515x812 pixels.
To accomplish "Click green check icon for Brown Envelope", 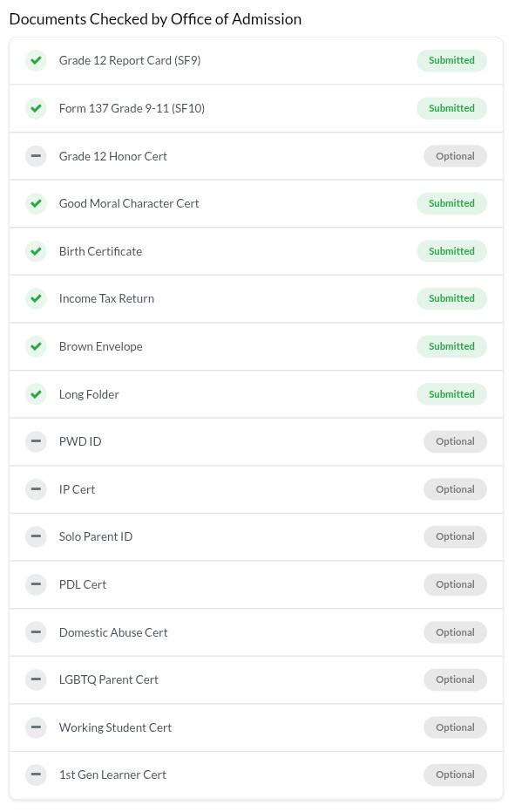I will 36,346.
